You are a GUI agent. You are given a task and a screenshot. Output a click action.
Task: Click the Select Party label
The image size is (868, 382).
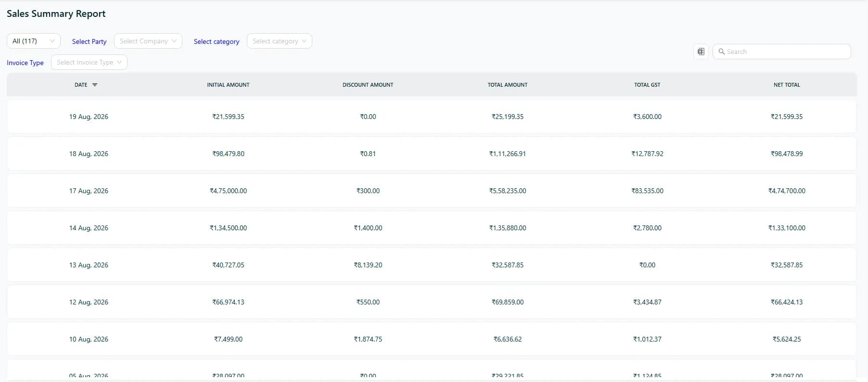click(89, 41)
